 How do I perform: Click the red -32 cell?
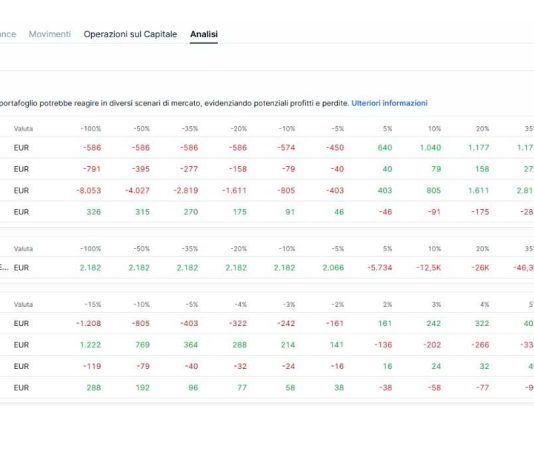click(x=240, y=366)
